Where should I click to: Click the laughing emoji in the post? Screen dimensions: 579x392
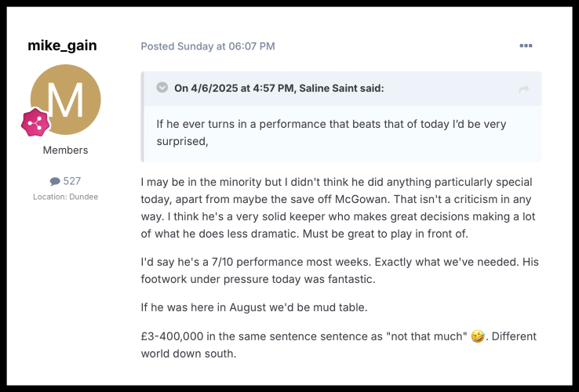pos(477,336)
